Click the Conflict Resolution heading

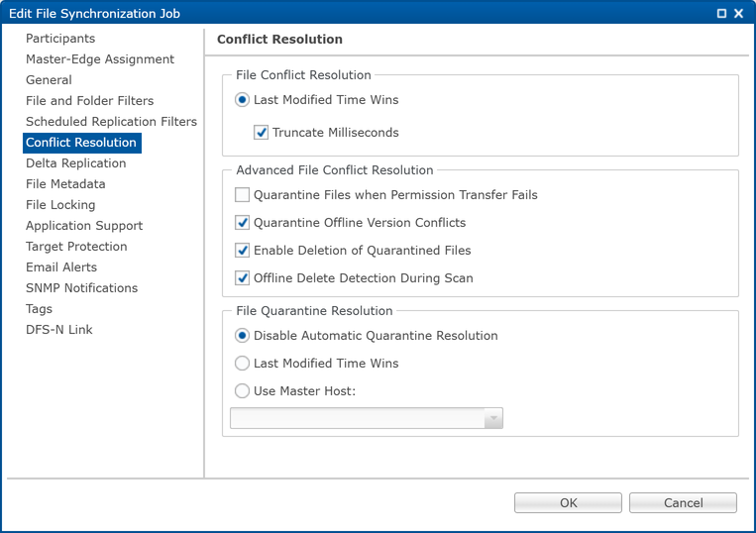(279, 39)
